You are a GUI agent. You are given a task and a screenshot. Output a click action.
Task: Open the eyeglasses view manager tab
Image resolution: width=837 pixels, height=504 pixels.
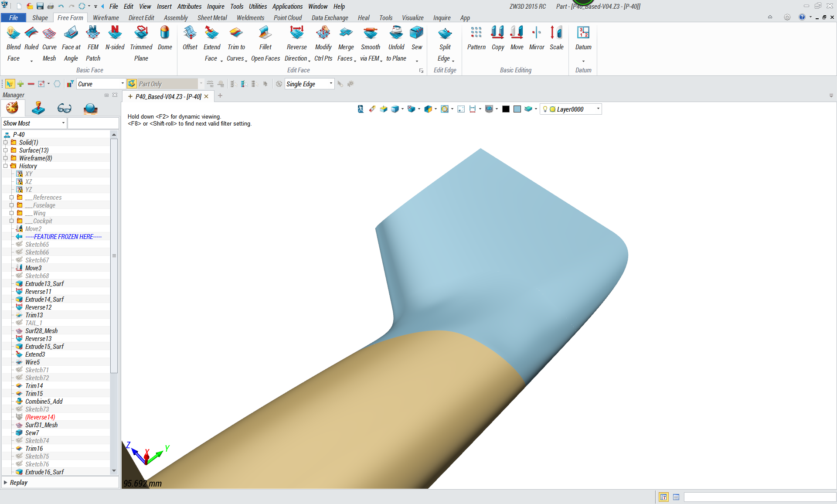tap(64, 108)
